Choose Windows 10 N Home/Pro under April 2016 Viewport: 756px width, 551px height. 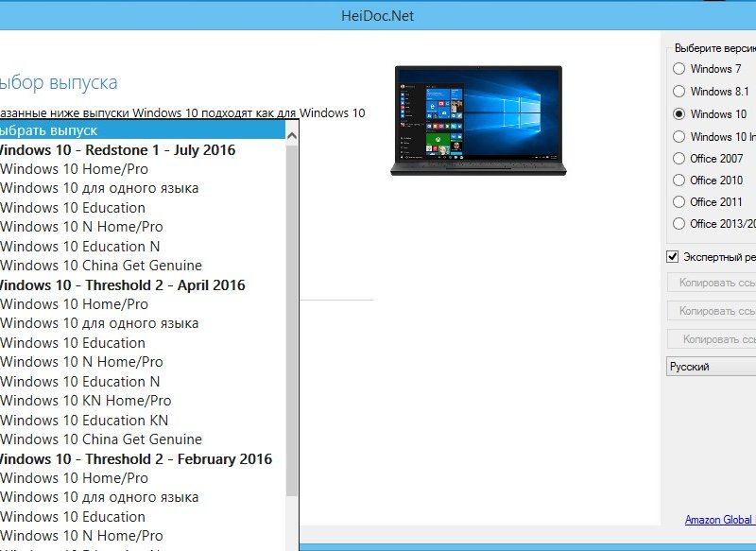pos(143,362)
